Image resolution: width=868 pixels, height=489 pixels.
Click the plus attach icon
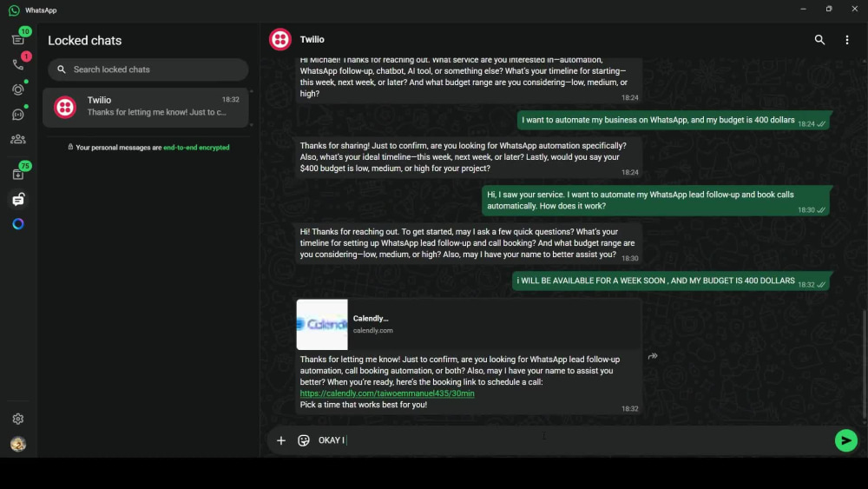click(x=281, y=440)
